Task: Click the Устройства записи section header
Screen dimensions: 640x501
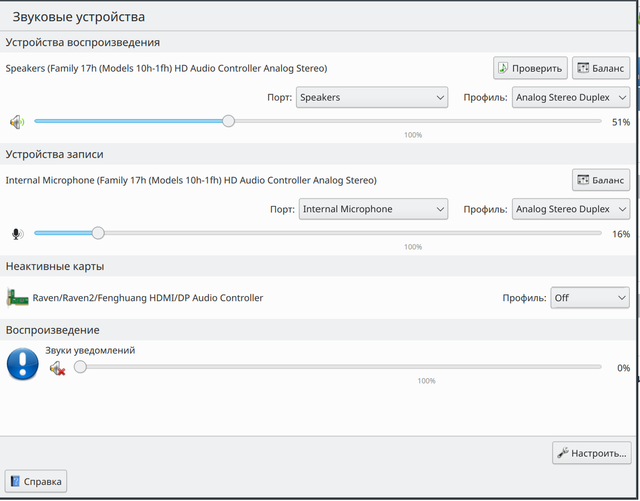Action: (54, 154)
